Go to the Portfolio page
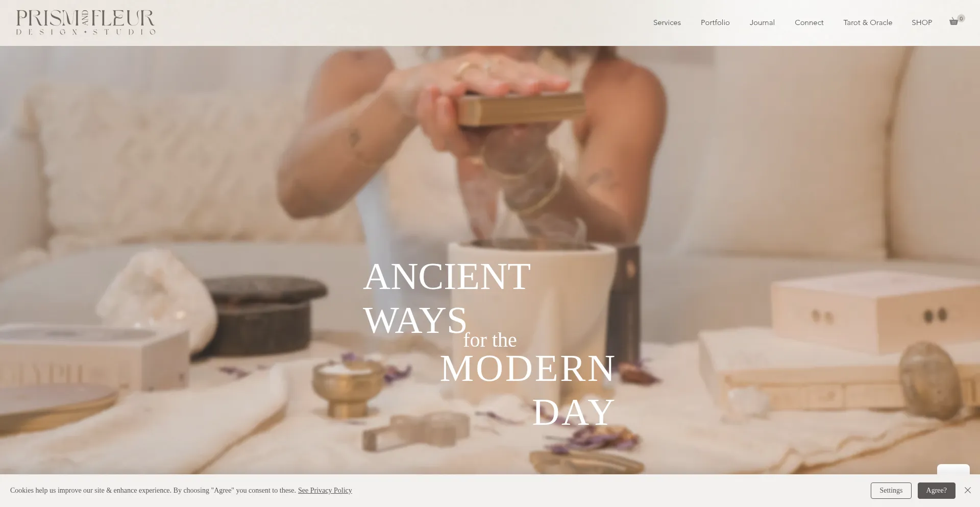Viewport: 980px width, 507px height. pyautogui.click(x=715, y=22)
